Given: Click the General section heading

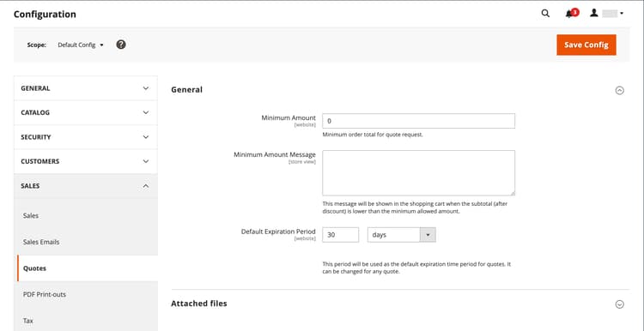Looking at the screenshot, I should (x=187, y=90).
